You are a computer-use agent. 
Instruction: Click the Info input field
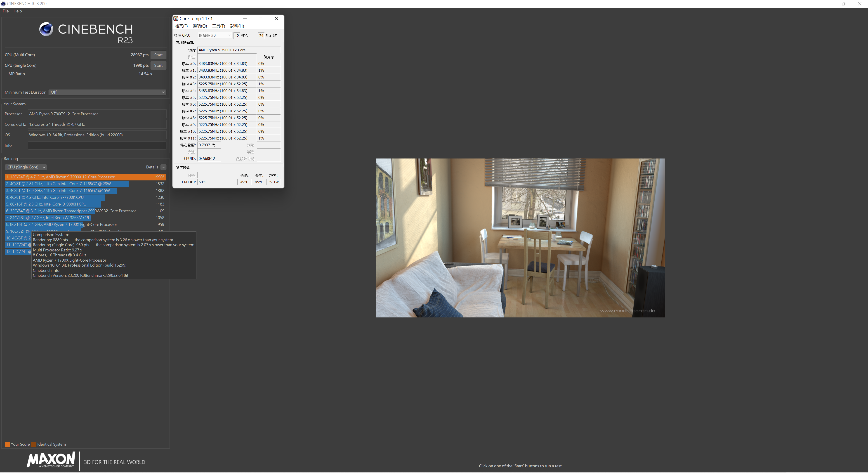(x=97, y=145)
